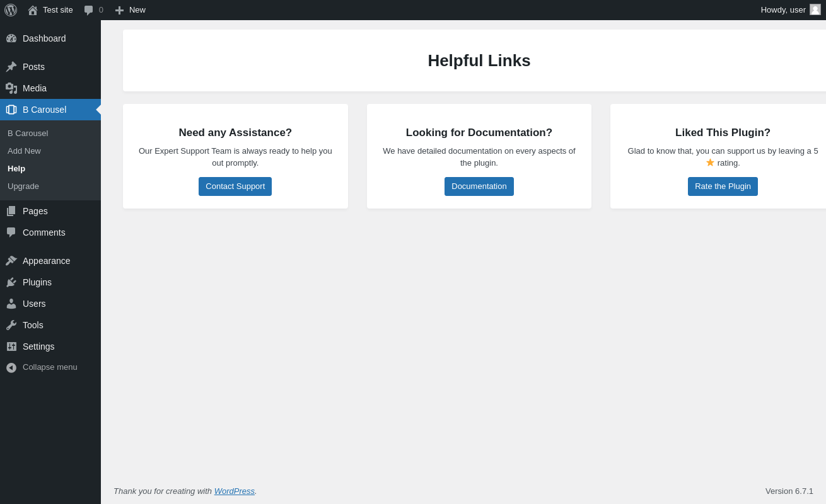The image size is (826, 504).
Task: Click the comment count 0
Action: [x=101, y=10]
